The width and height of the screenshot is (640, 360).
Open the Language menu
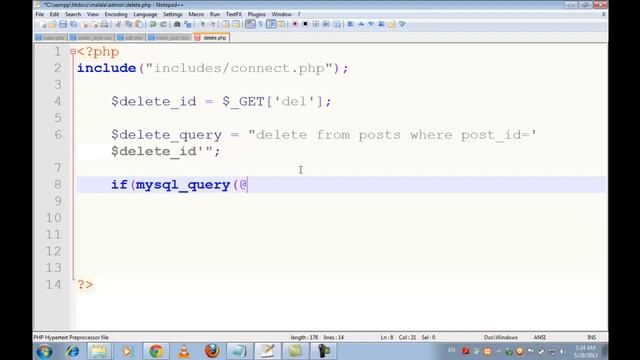pos(145,14)
